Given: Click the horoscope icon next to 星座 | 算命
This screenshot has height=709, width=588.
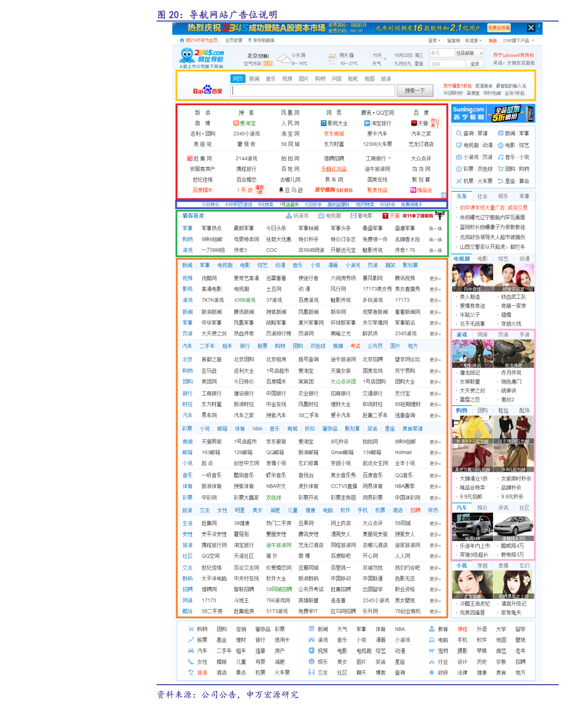Looking at the screenshot, I should click(500, 181).
